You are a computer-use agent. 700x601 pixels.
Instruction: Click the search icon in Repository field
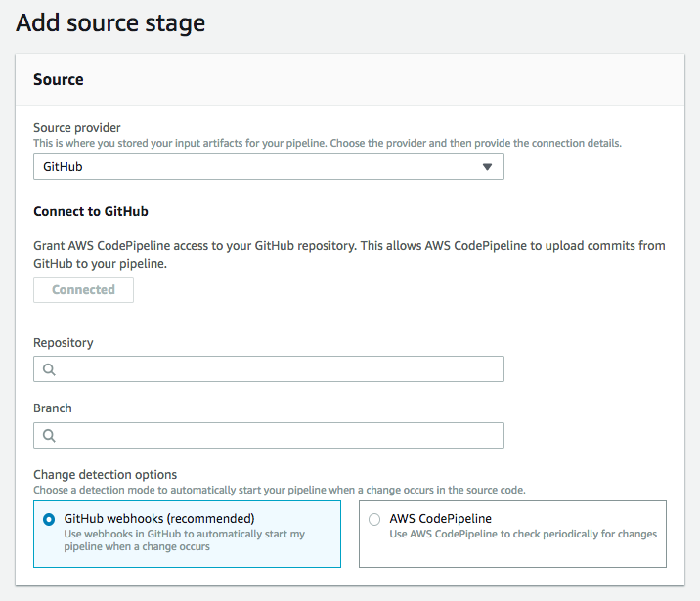pos(49,369)
